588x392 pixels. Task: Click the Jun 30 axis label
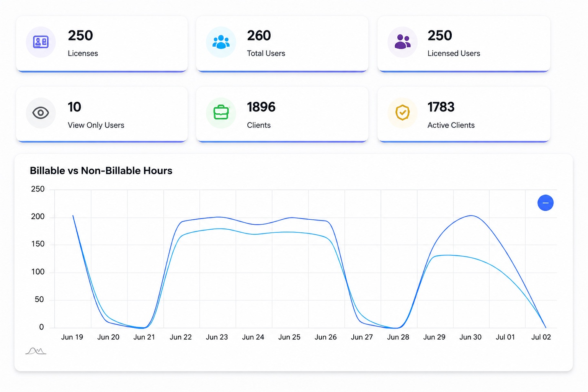click(470, 337)
